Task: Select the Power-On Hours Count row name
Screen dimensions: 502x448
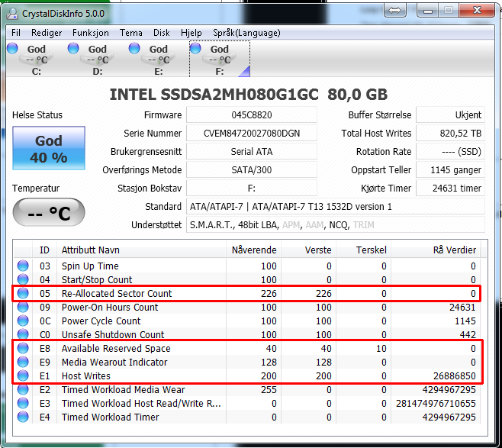Action: pos(110,307)
